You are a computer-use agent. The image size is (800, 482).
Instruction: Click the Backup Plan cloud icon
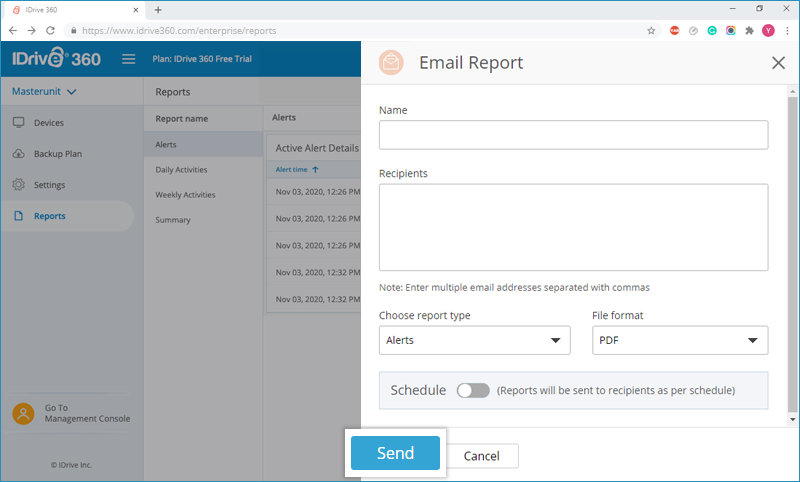[x=19, y=154]
